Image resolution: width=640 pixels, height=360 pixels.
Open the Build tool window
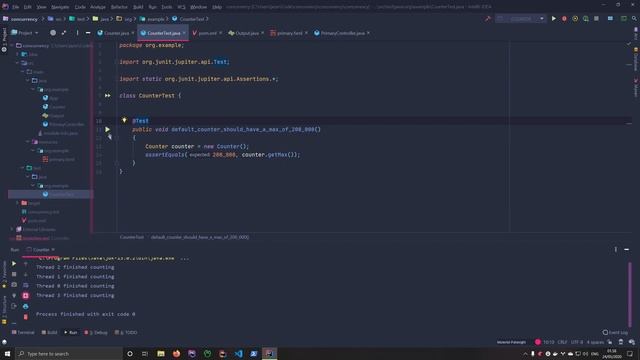point(49,332)
